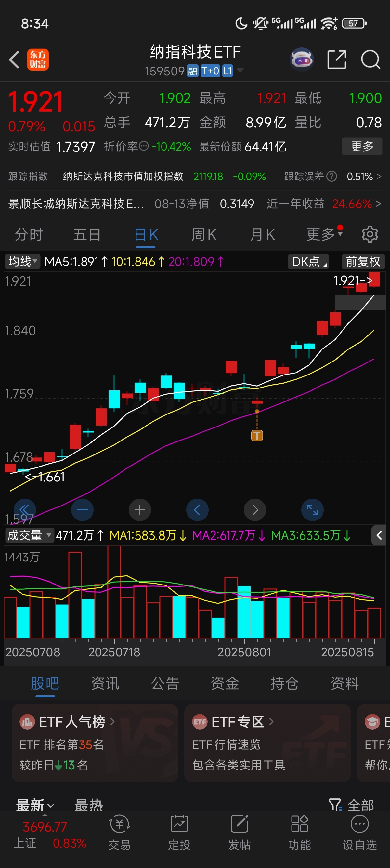Open the ETF人气榜 card

point(95,743)
